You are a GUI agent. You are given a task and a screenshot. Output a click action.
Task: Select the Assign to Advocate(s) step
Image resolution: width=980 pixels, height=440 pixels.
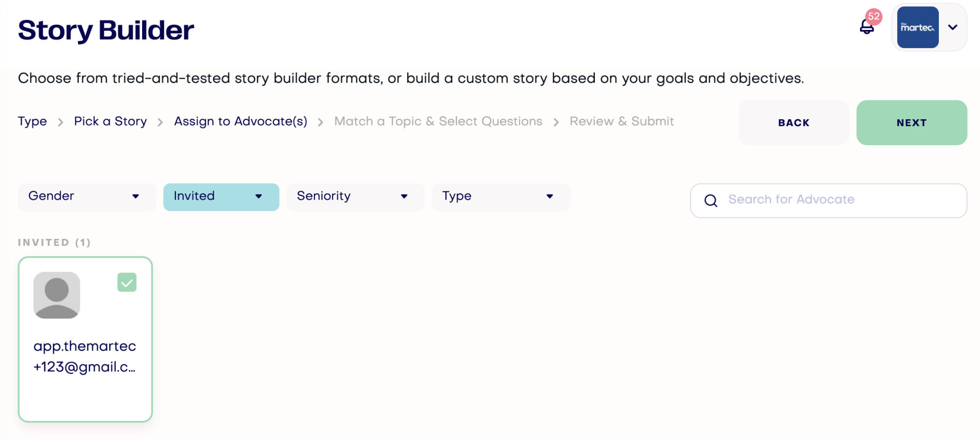click(x=241, y=121)
